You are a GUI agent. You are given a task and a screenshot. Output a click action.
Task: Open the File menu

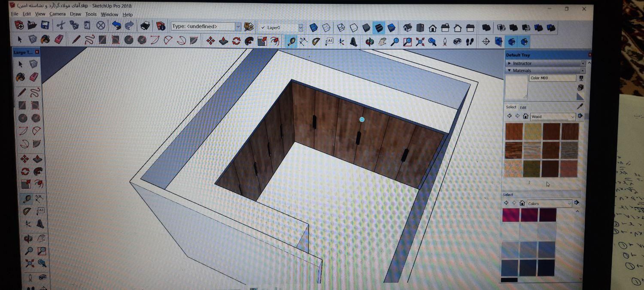click(x=15, y=14)
